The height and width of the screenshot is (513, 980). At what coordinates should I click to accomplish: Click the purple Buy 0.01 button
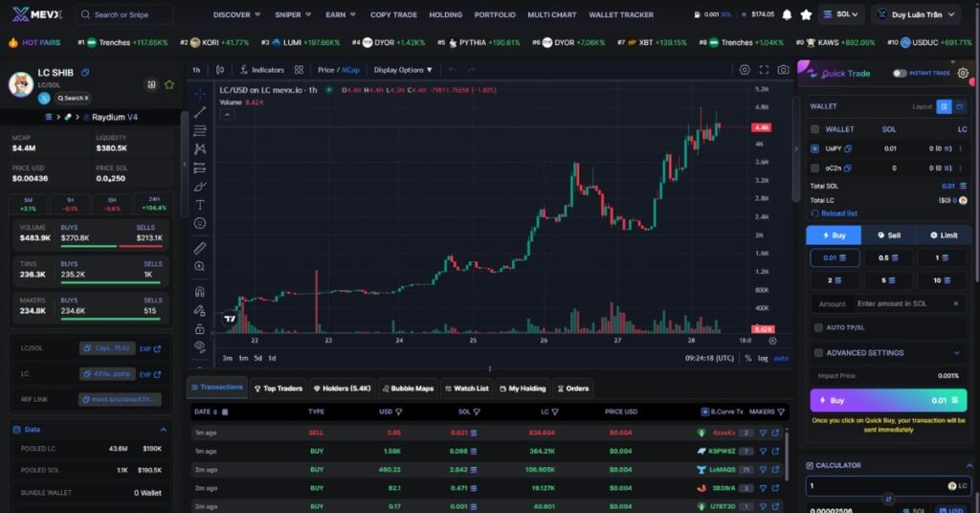pos(888,400)
